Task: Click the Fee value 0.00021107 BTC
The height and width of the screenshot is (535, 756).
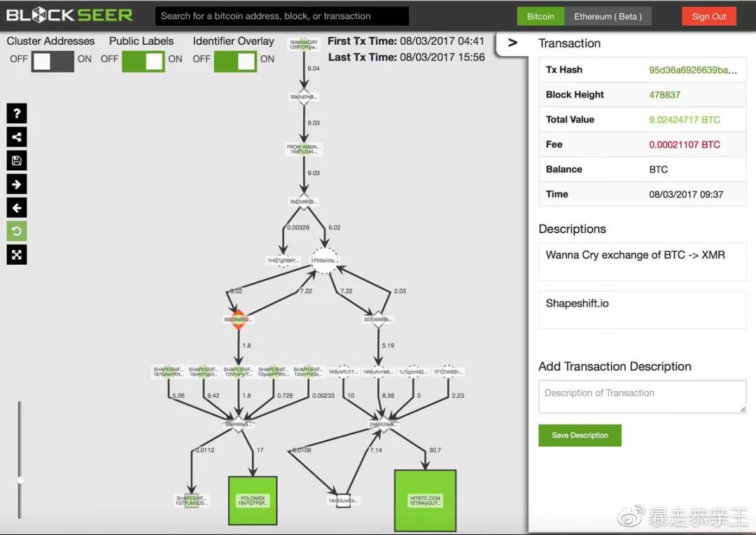Action: [684, 145]
